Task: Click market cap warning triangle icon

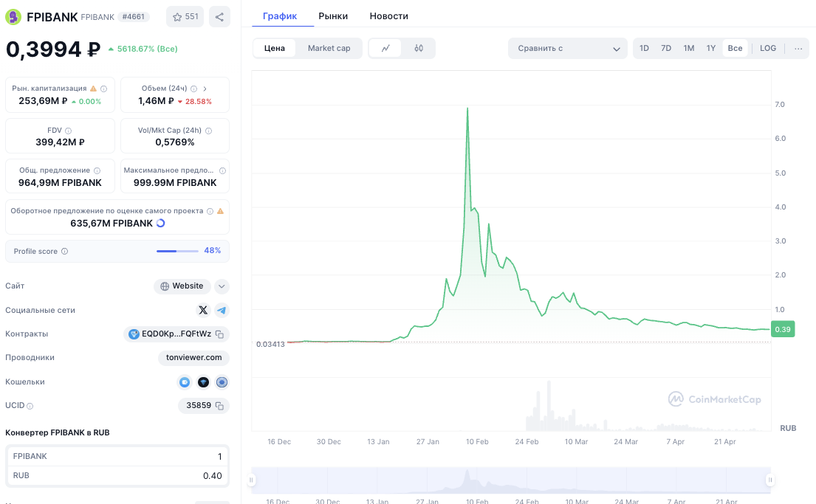Action: click(94, 89)
